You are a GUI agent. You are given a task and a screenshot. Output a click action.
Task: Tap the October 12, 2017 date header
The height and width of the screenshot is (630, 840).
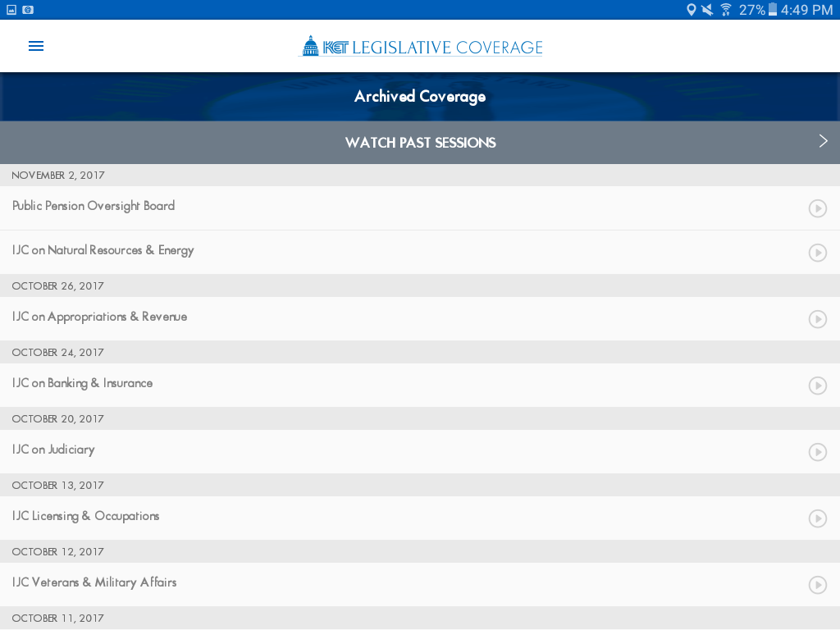tap(58, 552)
